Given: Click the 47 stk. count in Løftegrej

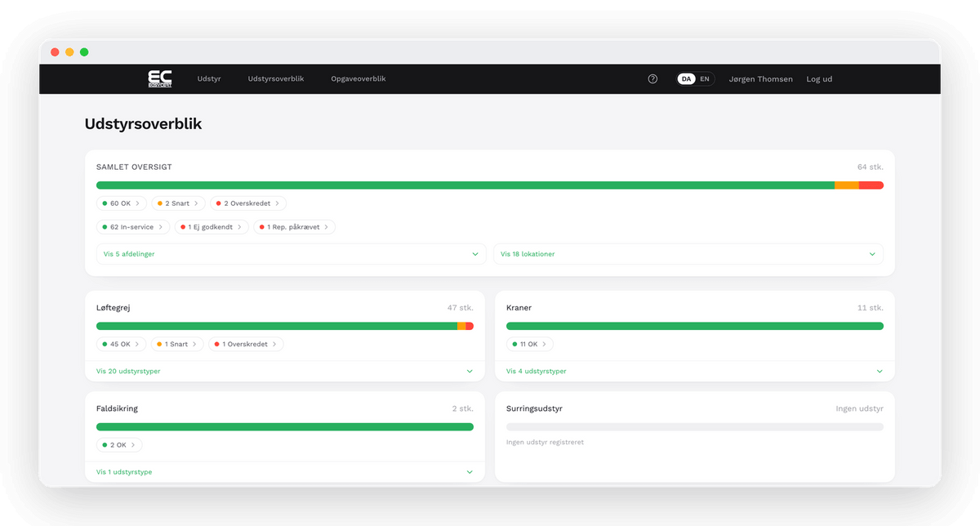Looking at the screenshot, I should (461, 308).
